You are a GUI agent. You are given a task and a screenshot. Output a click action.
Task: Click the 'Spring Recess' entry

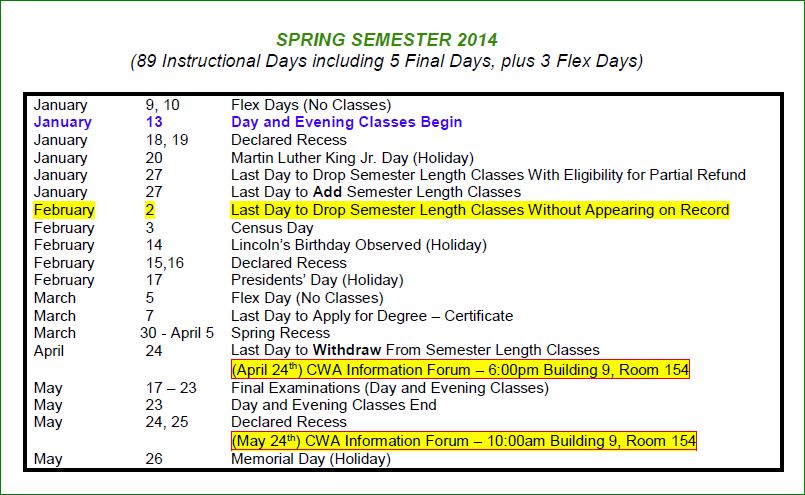click(x=280, y=333)
